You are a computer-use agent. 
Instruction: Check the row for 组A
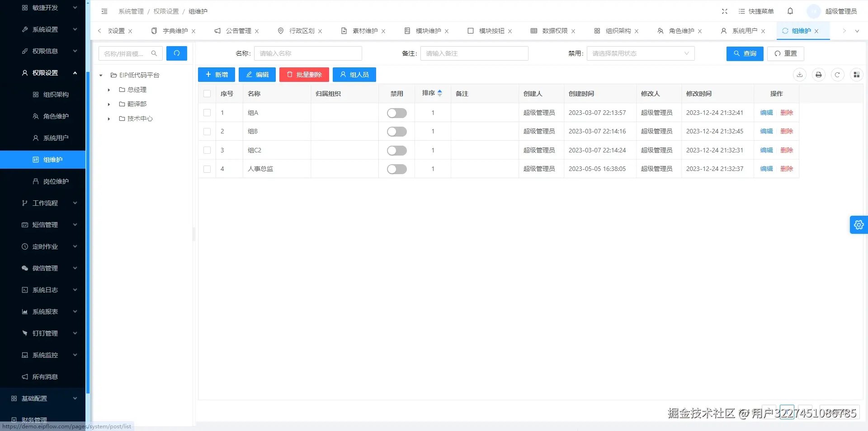point(207,113)
